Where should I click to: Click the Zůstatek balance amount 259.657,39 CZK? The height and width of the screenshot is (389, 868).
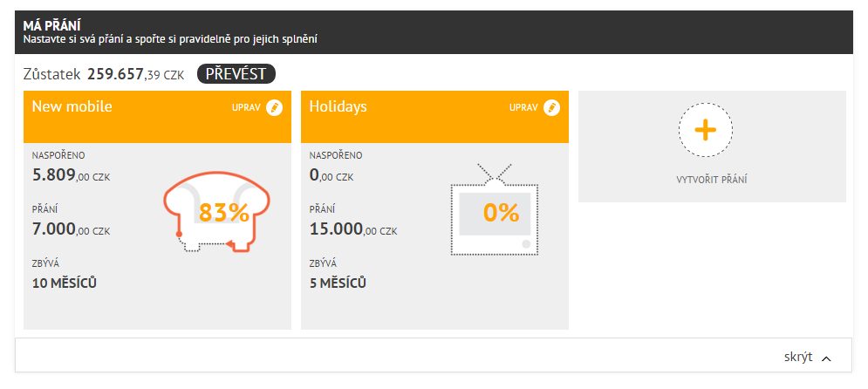click(x=135, y=74)
